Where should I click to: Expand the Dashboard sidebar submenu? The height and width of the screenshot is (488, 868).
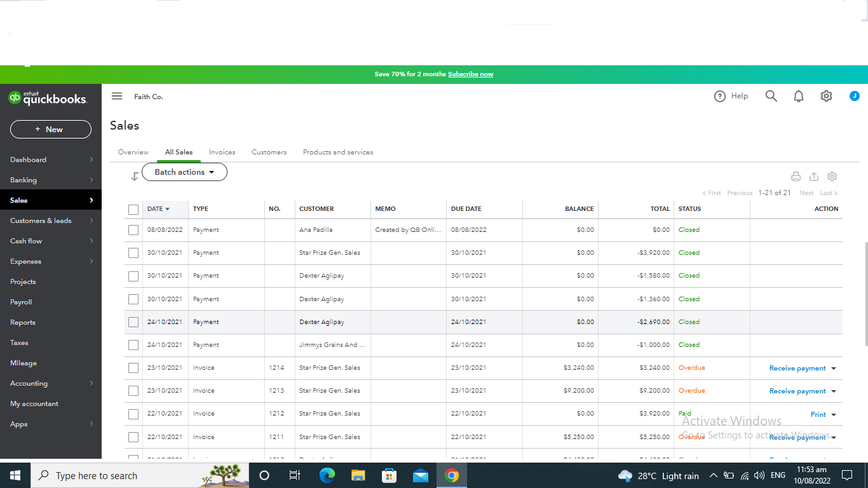point(92,159)
